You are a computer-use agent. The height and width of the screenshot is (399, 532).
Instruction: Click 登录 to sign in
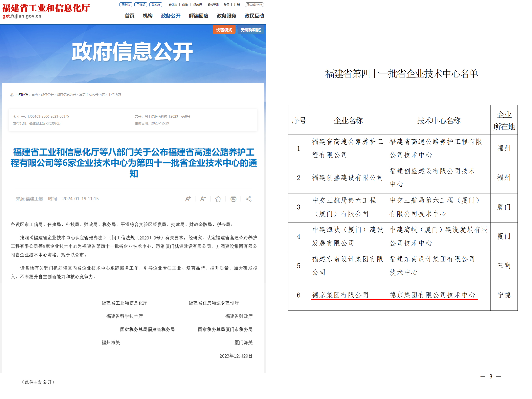point(226,5)
